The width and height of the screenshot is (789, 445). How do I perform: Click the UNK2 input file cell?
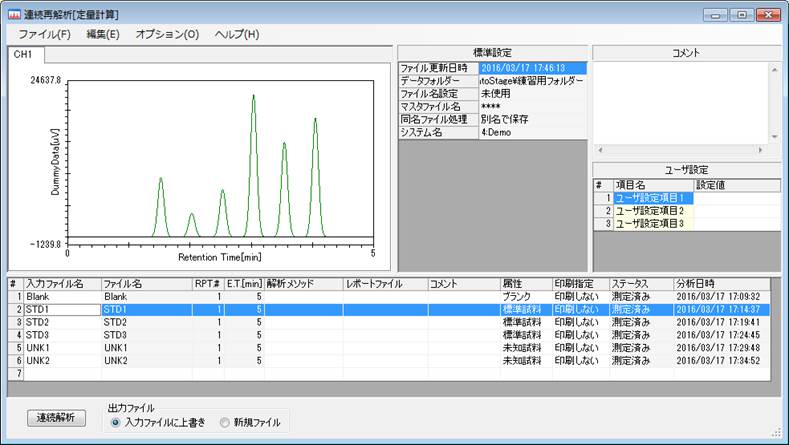pyautogui.click(x=60, y=361)
